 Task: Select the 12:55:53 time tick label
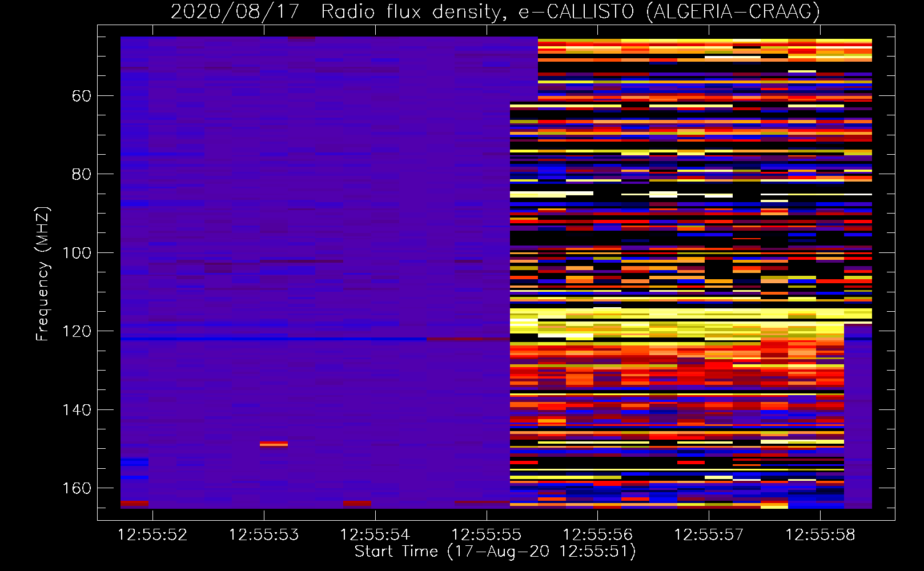pyautogui.click(x=264, y=535)
